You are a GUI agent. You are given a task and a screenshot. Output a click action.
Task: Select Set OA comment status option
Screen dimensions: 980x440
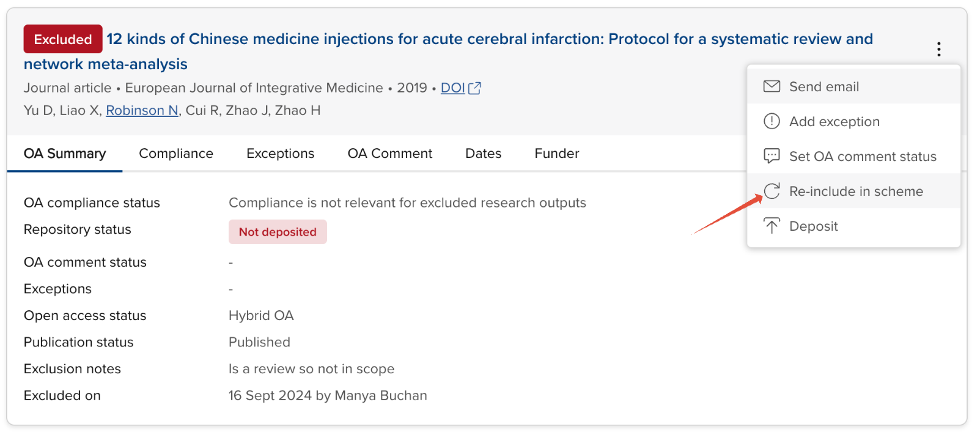(x=862, y=157)
